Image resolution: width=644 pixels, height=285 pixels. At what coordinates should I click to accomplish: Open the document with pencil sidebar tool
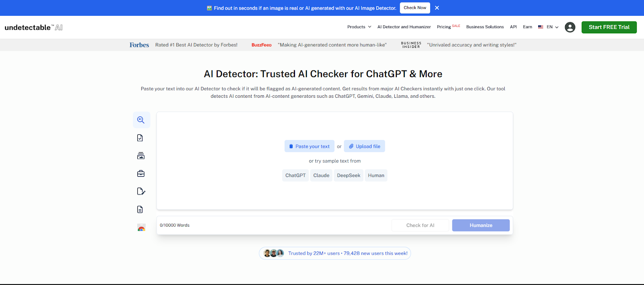coord(141,191)
